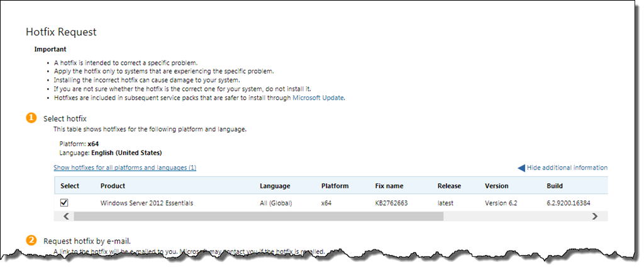Open the Microsoft Update link

coord(318,98)
